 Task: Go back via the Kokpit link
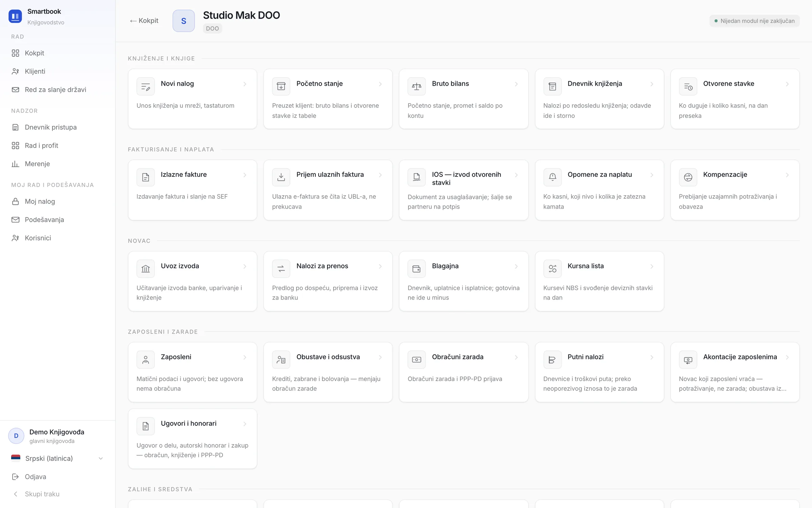click(144, 21)
